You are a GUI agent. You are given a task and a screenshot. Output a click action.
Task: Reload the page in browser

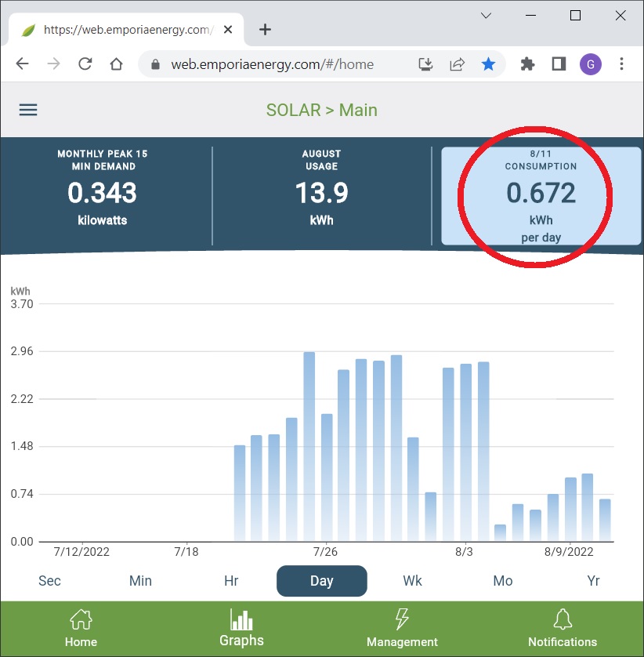pyautogui.click(x=85, y=64)
